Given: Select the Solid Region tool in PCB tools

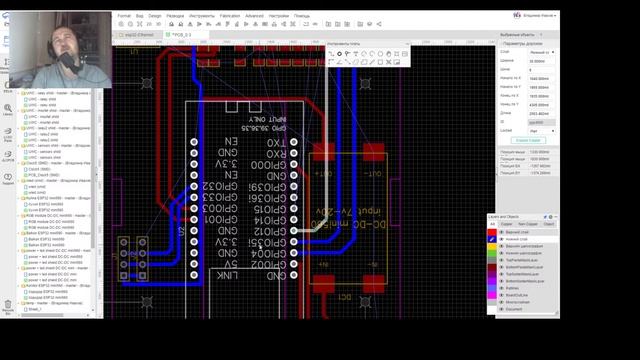Looking at the screenshot, I should [x=364, y=62].
